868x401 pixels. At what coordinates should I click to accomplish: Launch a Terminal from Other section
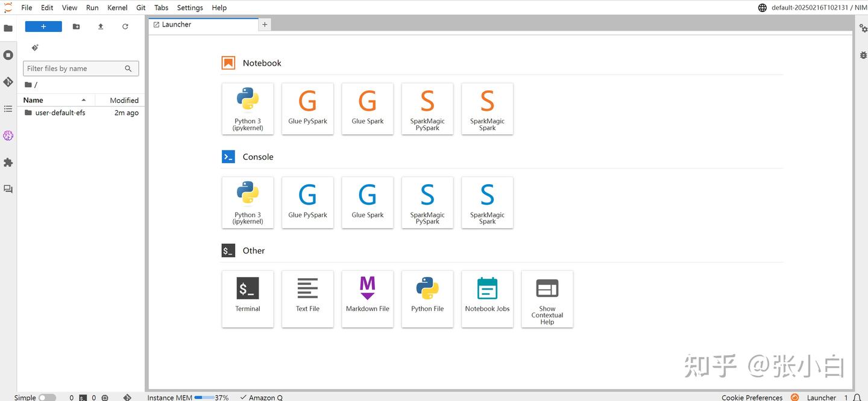pos(247,298)
